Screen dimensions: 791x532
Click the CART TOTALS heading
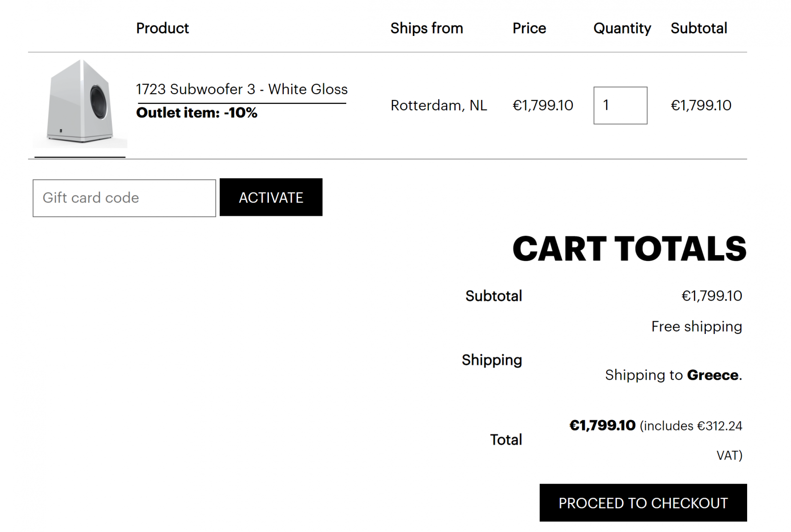pyautogui.click(x=629, y=248)
